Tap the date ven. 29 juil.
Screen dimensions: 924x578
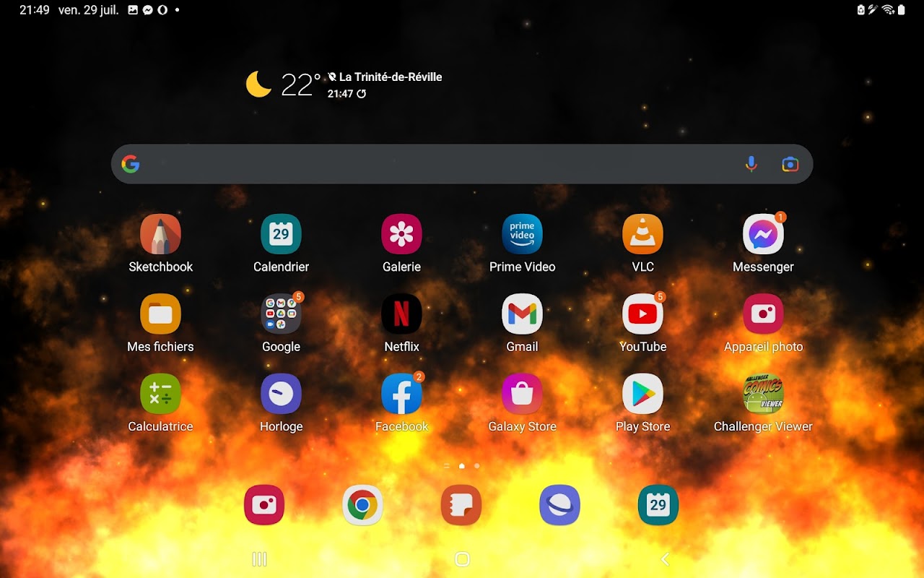(89, 10)
